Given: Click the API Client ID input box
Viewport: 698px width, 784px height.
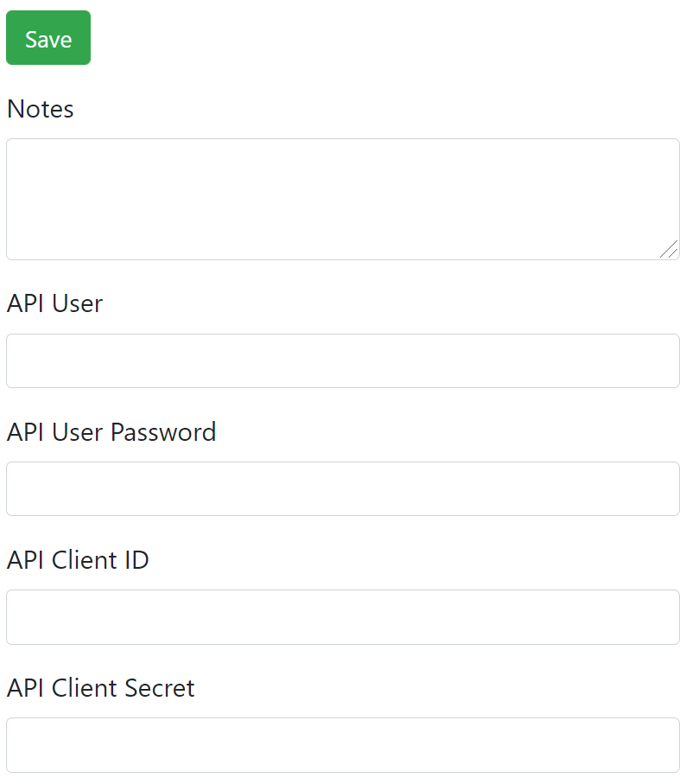Looking at the screenshot, I should (x=342, y=616).
